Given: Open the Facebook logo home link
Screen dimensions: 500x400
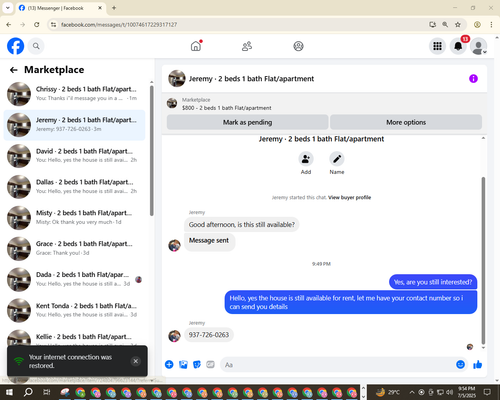Looking at the screenshot, I should [x=16, y=46].
